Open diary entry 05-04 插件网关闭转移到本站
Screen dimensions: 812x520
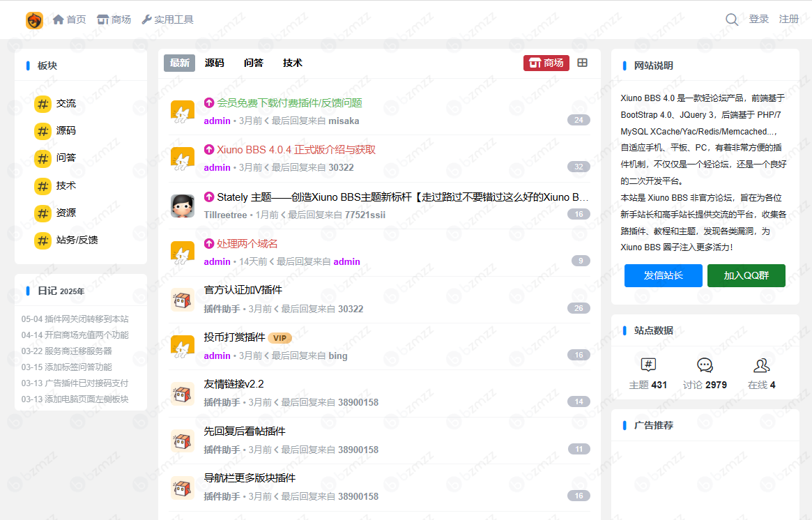tap(75, 319)
